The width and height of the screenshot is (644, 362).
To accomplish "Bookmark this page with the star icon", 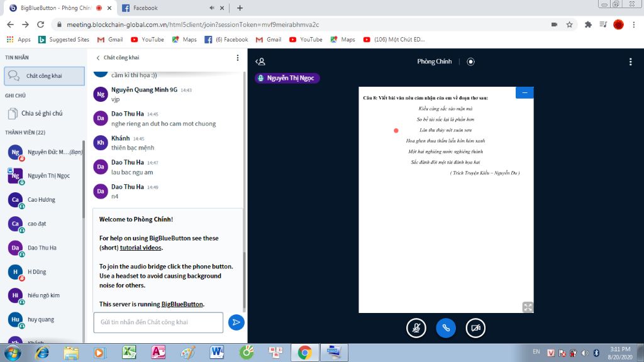I will point(569,25).
